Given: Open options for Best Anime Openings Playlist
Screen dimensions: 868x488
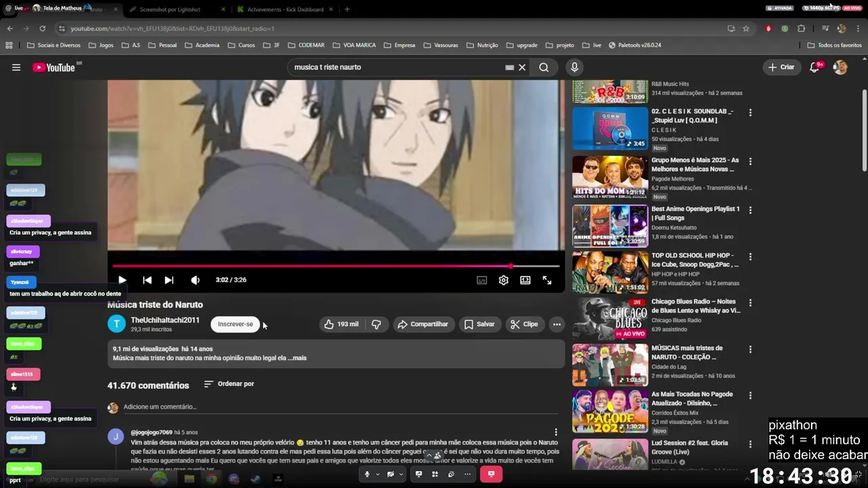Looking at the screenshot, I should (x=750, y=209).
